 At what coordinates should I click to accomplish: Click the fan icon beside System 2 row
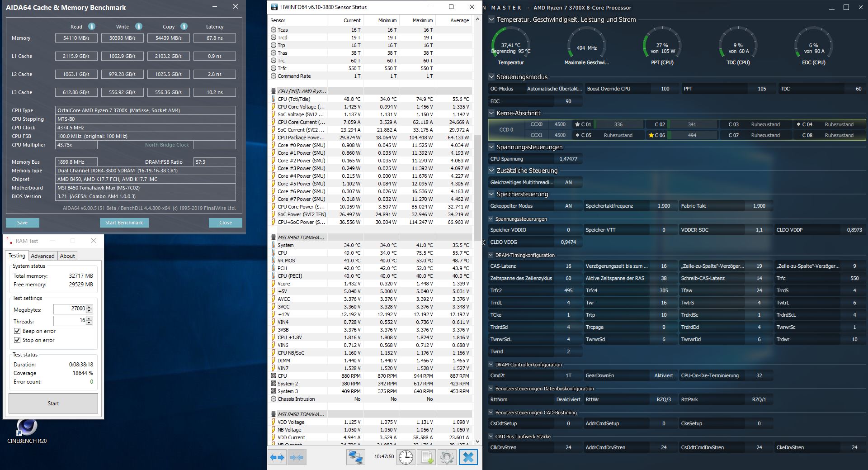274,384
